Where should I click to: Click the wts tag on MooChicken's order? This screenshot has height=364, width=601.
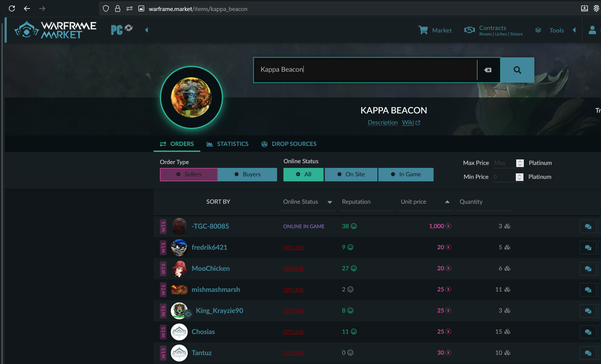(x=163, y=269)
